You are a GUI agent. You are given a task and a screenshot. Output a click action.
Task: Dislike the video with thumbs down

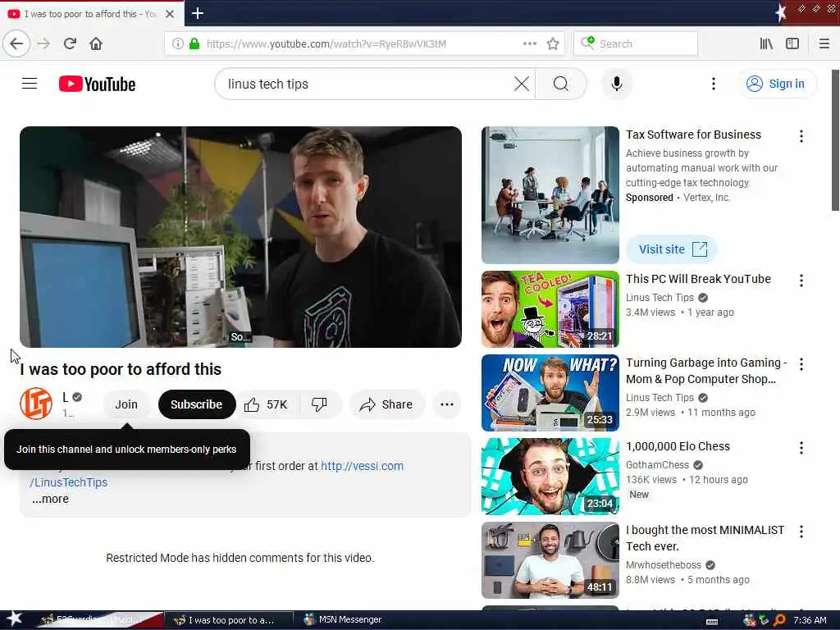pos(320,404)
